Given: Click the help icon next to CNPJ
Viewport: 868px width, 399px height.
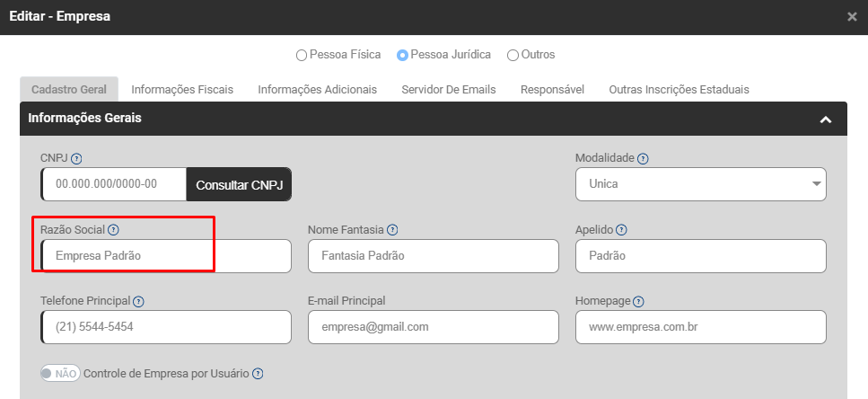Looking at the screenshot, I should pyautogui.click(x=76, y=159).
